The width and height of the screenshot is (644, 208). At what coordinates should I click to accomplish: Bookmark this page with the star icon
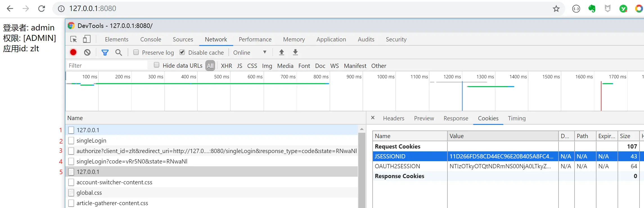point(556,9)
